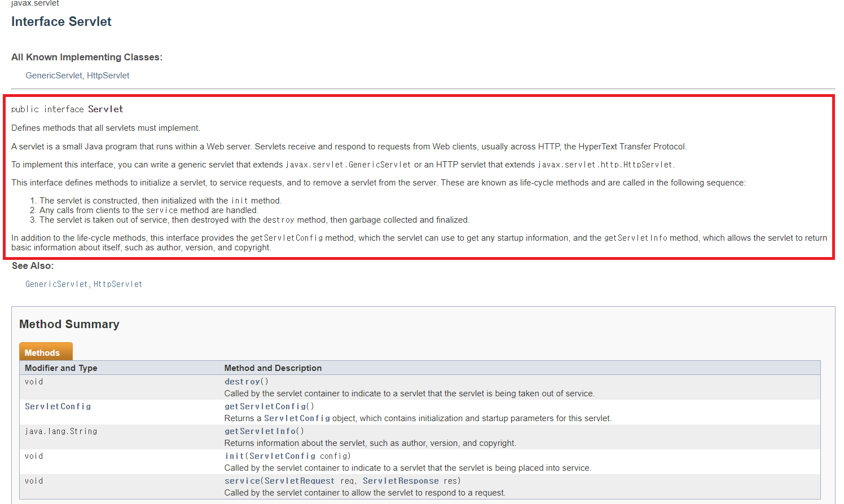Click 'void' type in service row

[34, 481]
